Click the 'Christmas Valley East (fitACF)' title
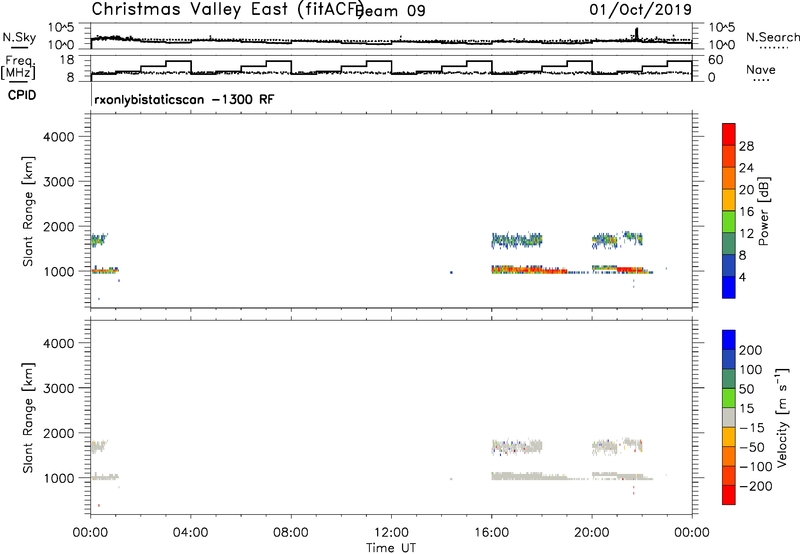The width and height of the screenshot is (800, 554). (228, 10)
